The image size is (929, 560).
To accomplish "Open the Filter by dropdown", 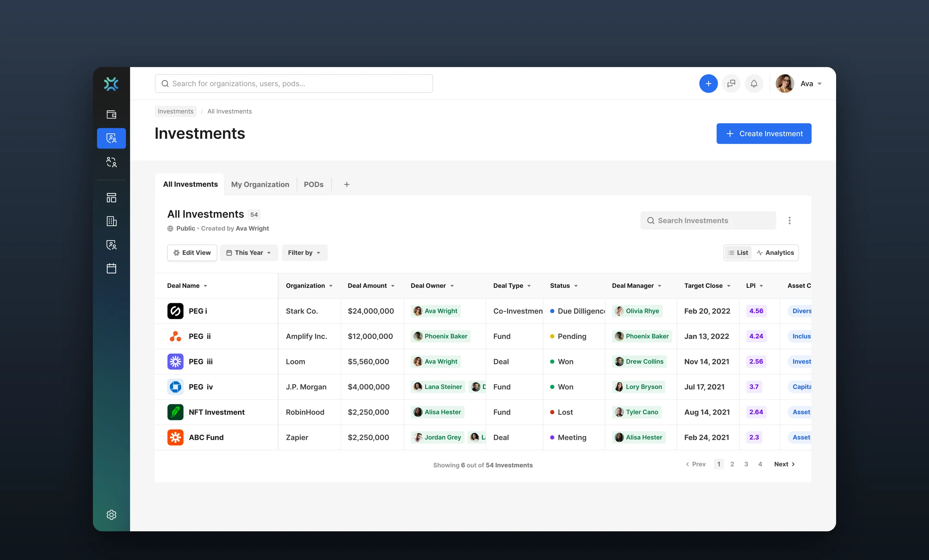I will [x=304, y=252].
